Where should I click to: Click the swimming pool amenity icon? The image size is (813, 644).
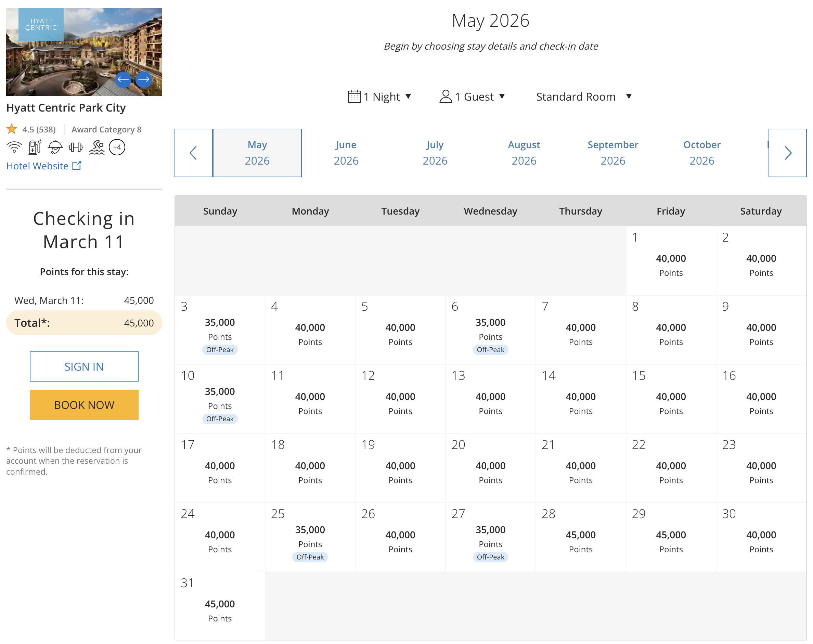(x=96, y=147)
